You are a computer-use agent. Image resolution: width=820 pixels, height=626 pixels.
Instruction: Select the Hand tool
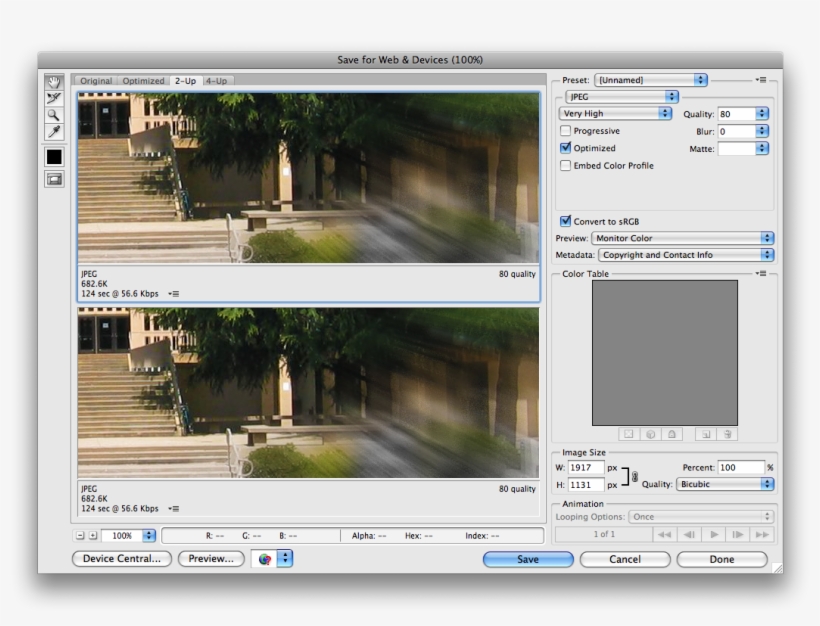click(54, 82)
